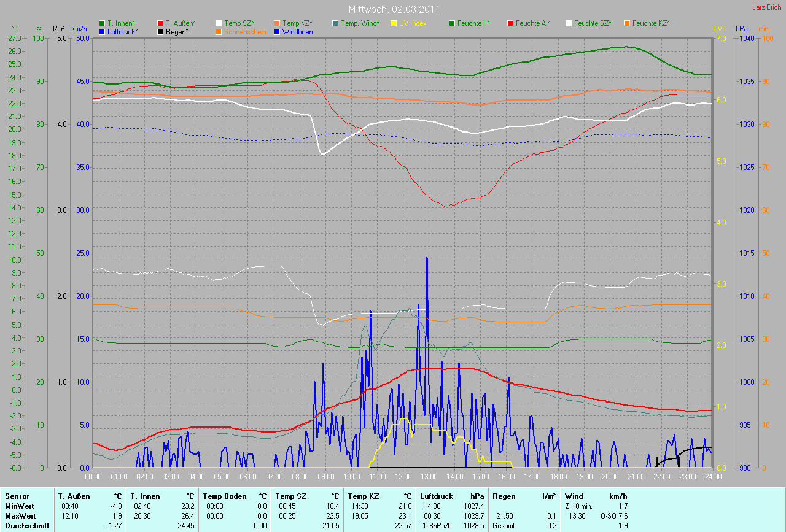Viewport: 786px width, 532px height.
Task: Click the orange Sonnenschein legend square
Action: [x=219, y=31]
